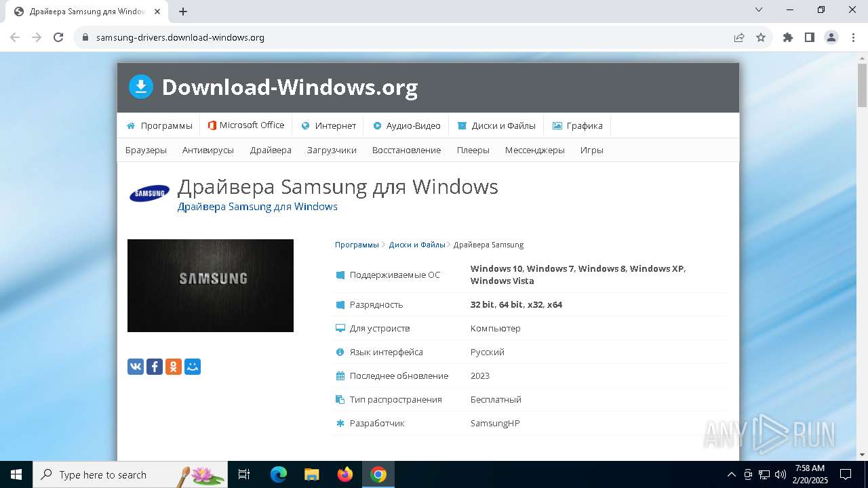Image resolution: width=868 pixels, height=488 pixels.
Task: Select the Русский language value
Action: pos(488,352)
